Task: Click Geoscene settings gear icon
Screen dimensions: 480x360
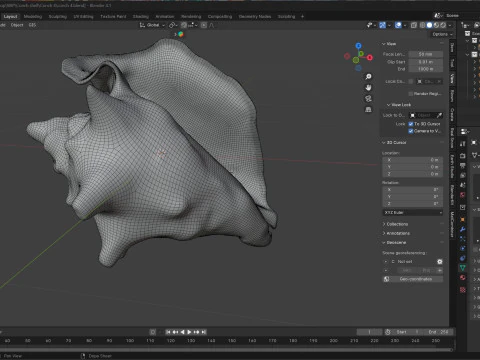Action: 440,262
